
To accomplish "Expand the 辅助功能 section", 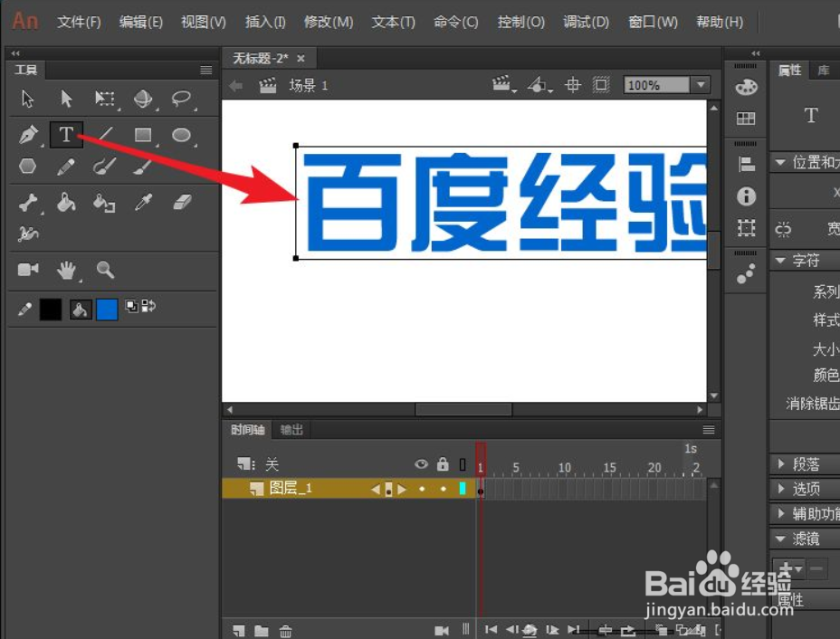I will coord(781,514).
